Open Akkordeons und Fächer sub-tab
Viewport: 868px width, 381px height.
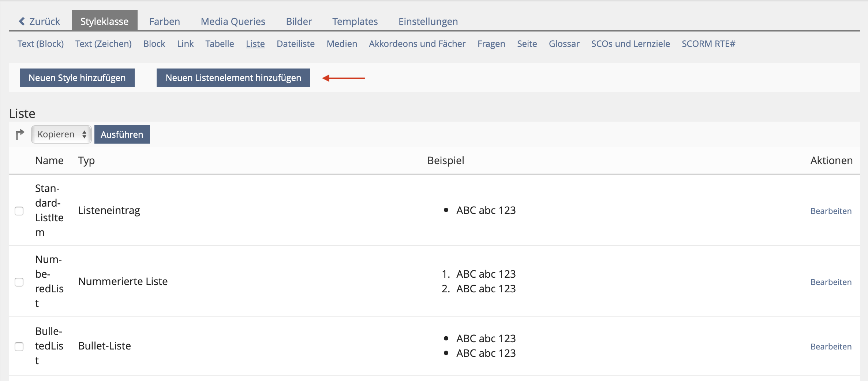417,44
